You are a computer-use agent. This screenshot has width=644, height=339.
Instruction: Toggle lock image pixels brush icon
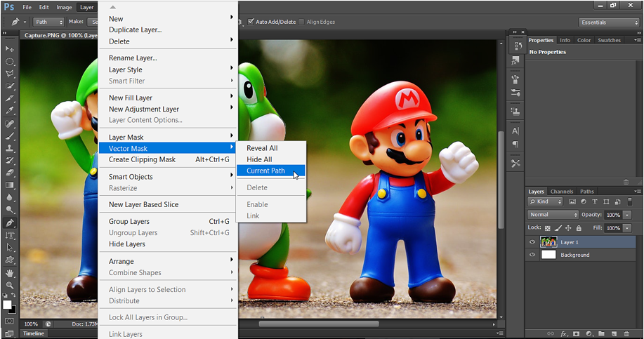pos(558,228)
